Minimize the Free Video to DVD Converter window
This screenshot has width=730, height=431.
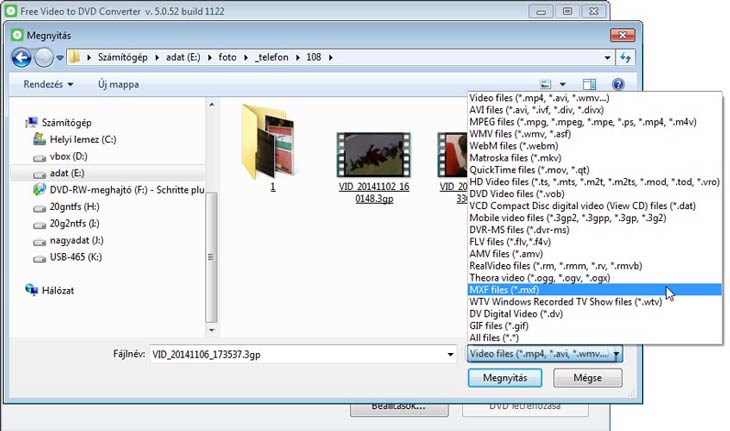point(541,11)
